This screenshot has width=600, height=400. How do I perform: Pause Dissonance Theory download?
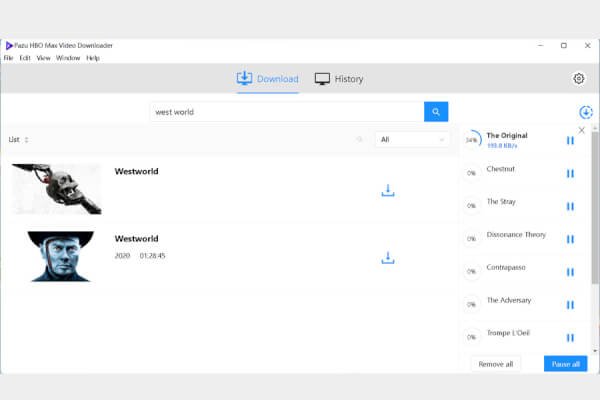point(570,239)
